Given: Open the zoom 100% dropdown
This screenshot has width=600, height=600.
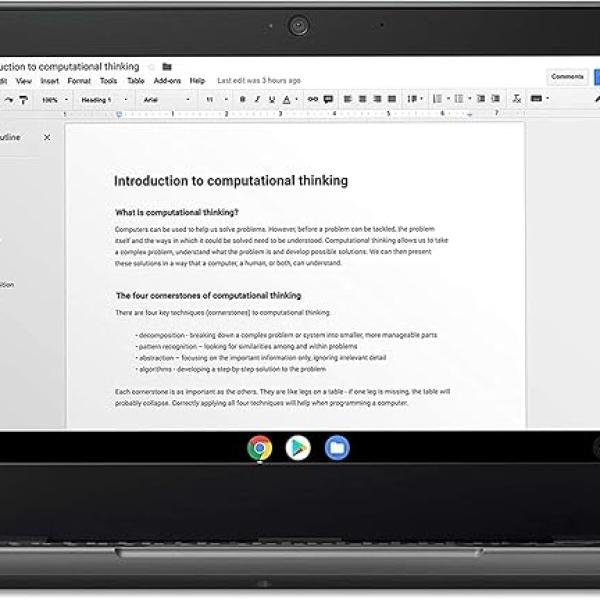Looking at the screenshot, I should 55,100.
